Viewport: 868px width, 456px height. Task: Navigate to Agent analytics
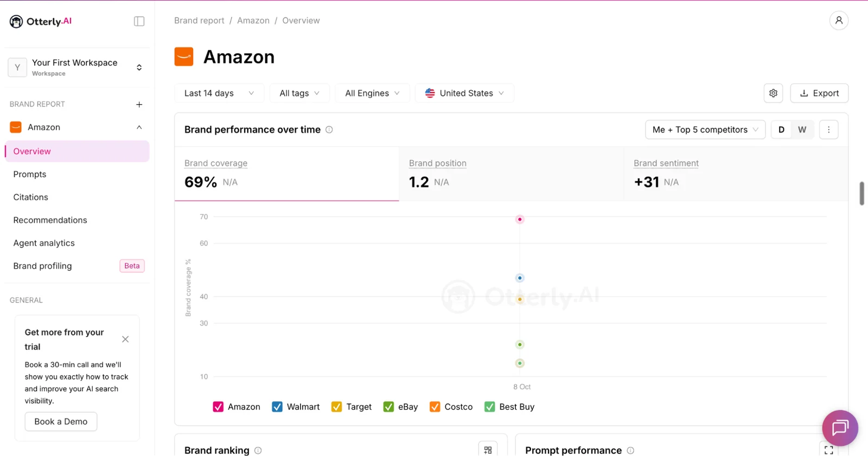pyautogui.click(x=44, y=243)
